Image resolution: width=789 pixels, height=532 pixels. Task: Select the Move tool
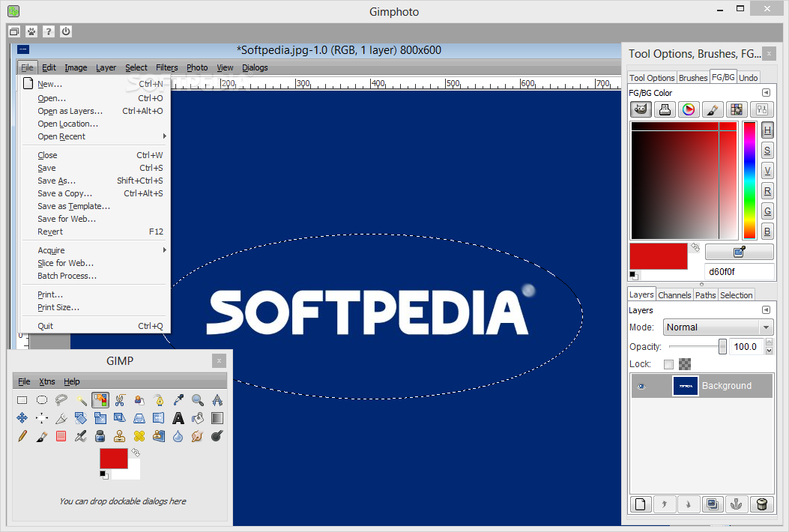22,418
